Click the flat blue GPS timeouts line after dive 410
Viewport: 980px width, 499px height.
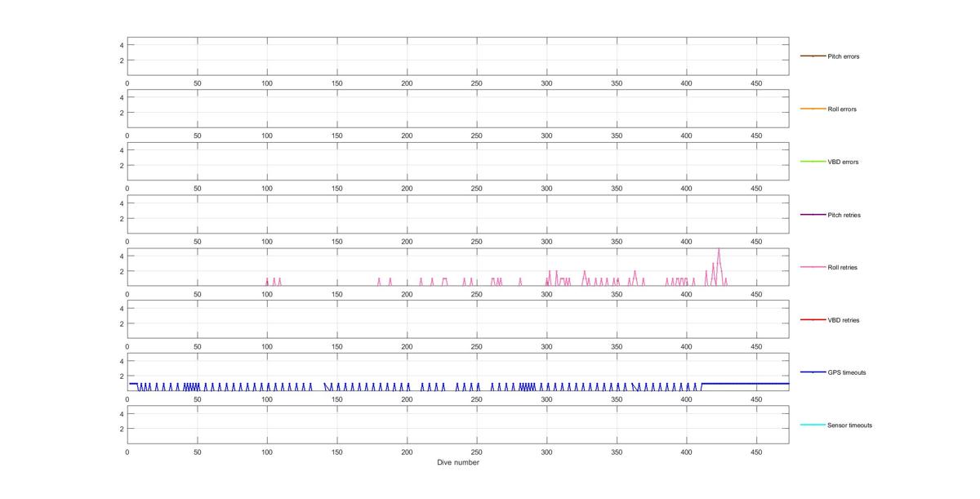pyautogui.click(x=745, y=383)
